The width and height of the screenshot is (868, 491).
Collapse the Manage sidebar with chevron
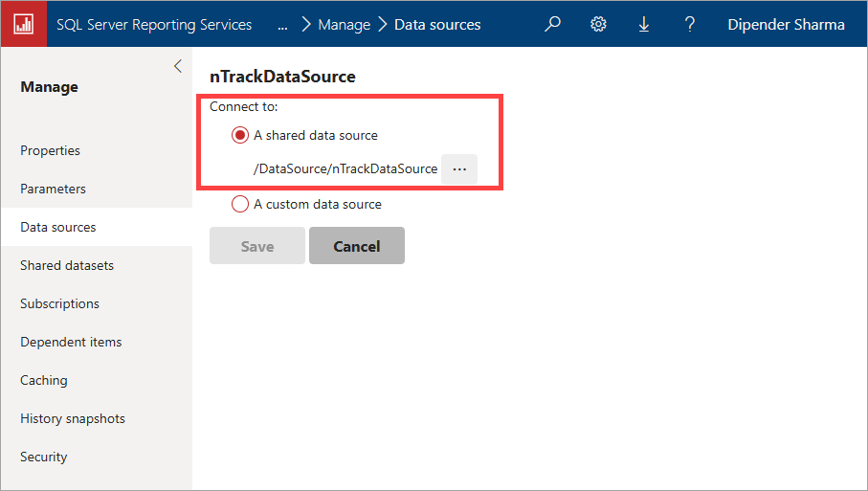tap(178, 66)
